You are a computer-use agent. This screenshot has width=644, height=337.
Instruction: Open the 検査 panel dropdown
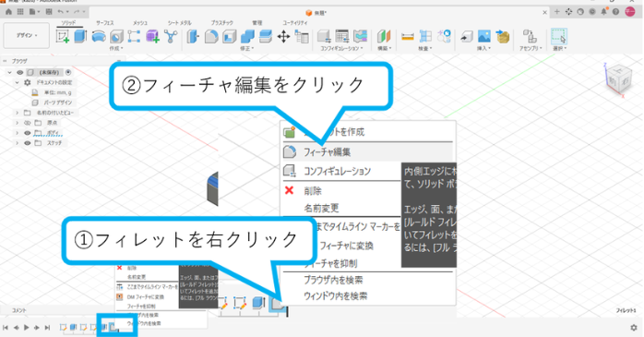coord(425,49)
